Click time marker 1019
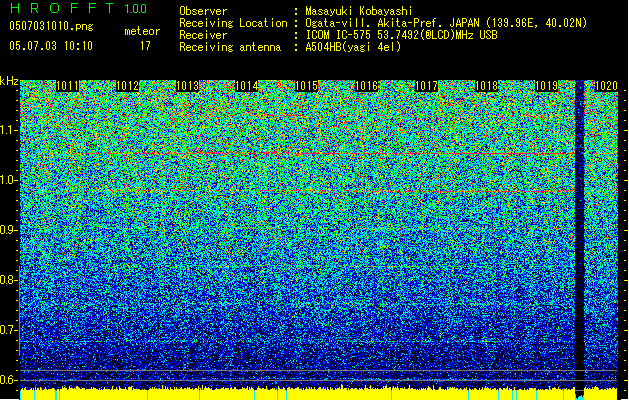The width and height of the screenshot is (629, 400). pos(546,86)
